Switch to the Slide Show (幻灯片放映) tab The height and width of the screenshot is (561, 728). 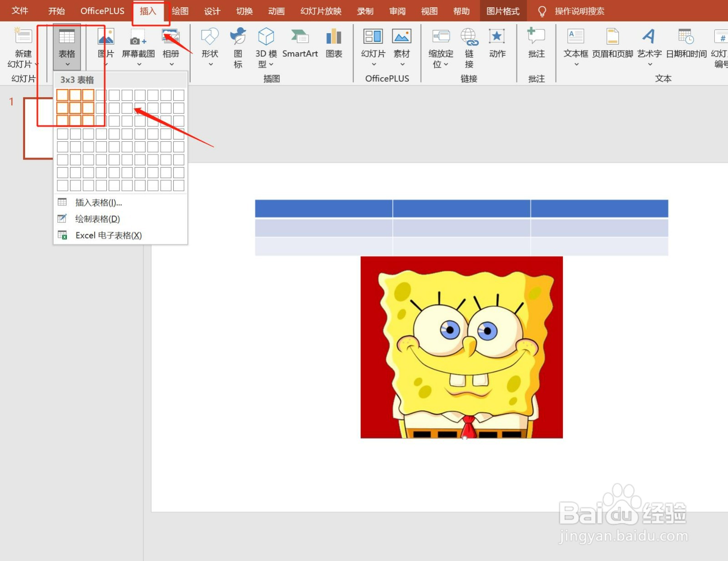click(321, 11)
